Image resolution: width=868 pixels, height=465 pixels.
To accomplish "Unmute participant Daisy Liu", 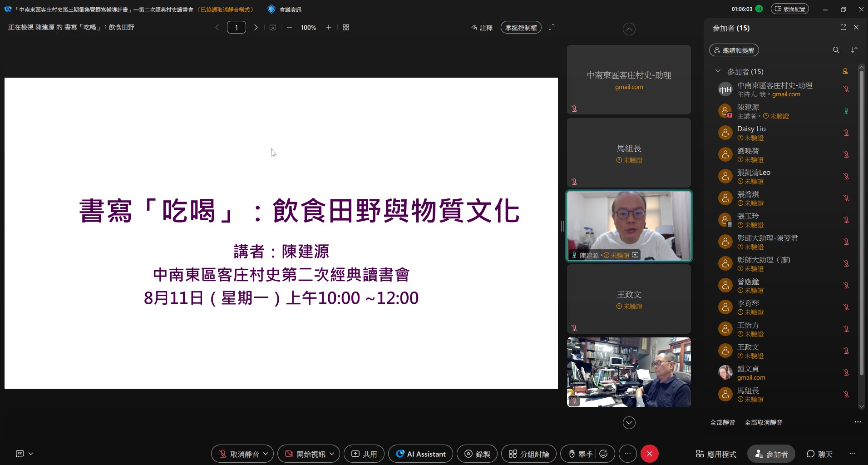I will tap(846, 133).
